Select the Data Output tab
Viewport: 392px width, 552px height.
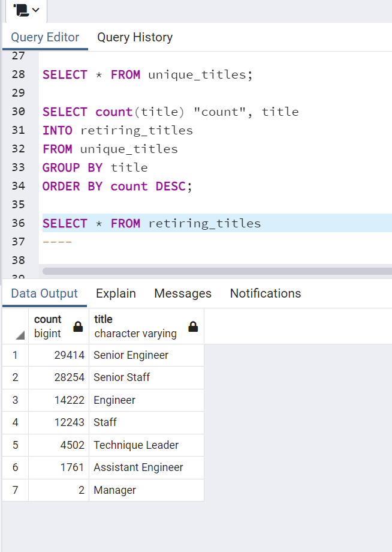pyautogui.click(x=44, y=293)
